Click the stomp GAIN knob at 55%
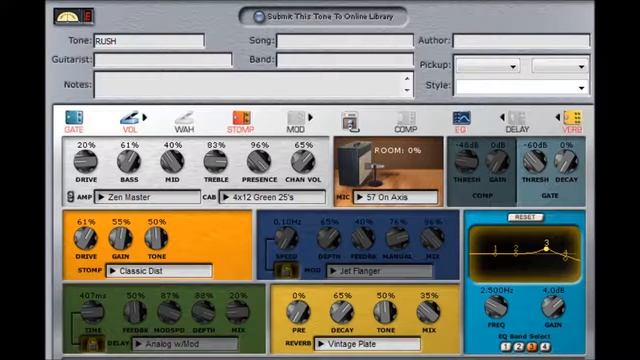Screen dimensions: 640x360 coord(120,238)
